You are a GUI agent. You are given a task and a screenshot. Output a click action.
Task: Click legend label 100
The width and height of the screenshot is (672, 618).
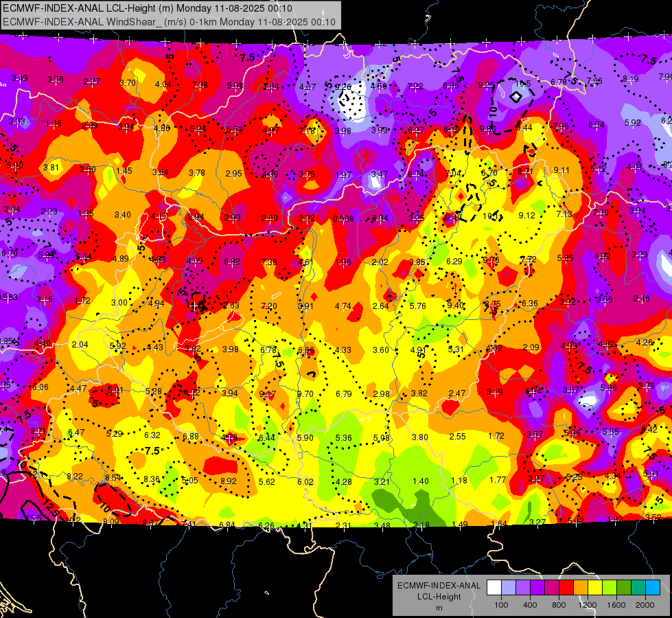pyautogui.click(x=501, y=605)
